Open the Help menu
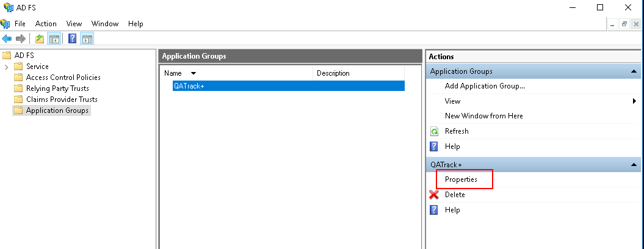Viewport: 644px width, 249px height. click(136, 24)
